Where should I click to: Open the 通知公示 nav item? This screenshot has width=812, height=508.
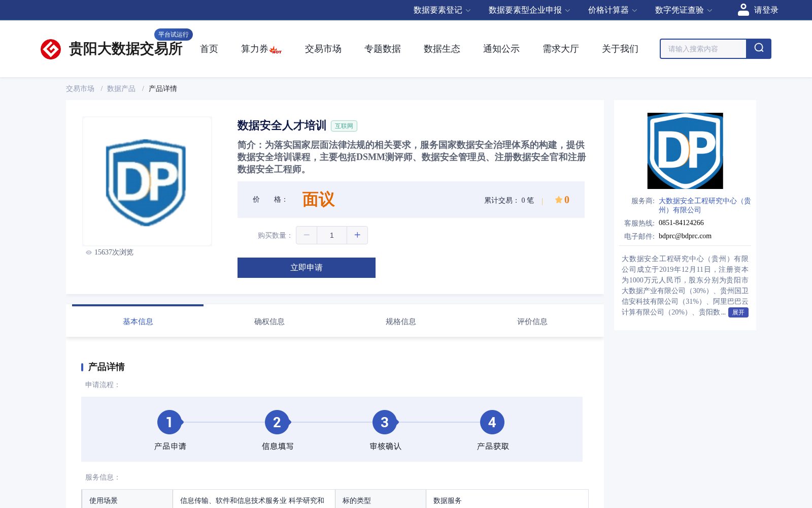501,49
